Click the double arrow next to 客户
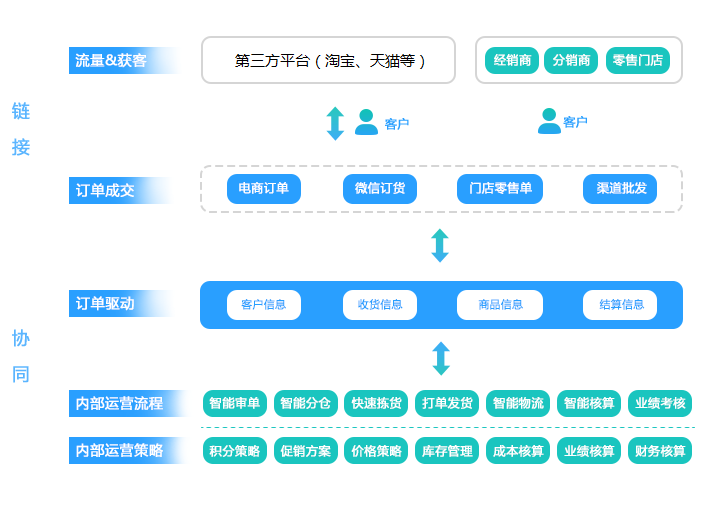The image size is (708, 508). click(x=335, y=123)
